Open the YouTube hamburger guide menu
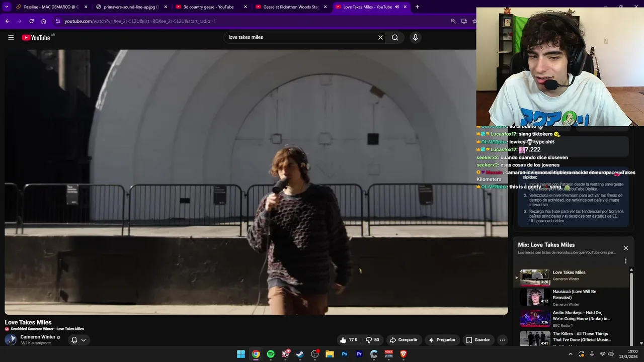This screenshot has width=644, height=362. click(x=11, y=37)
